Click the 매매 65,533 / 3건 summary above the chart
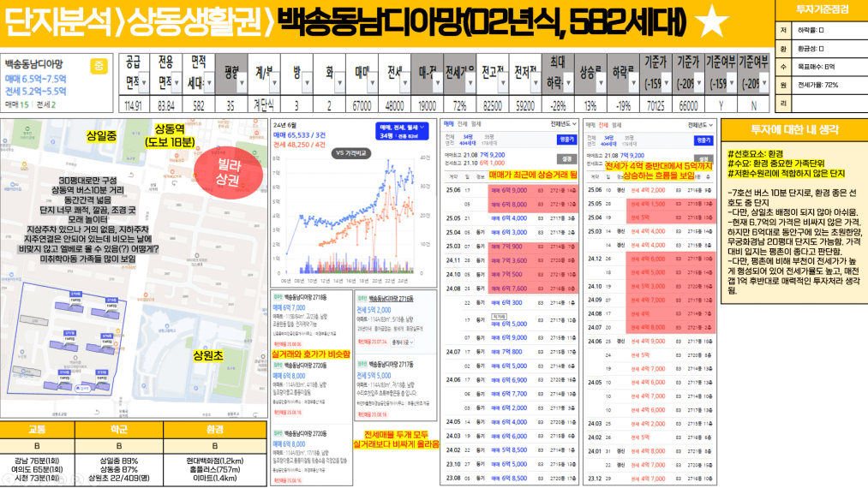 [299, 135]
